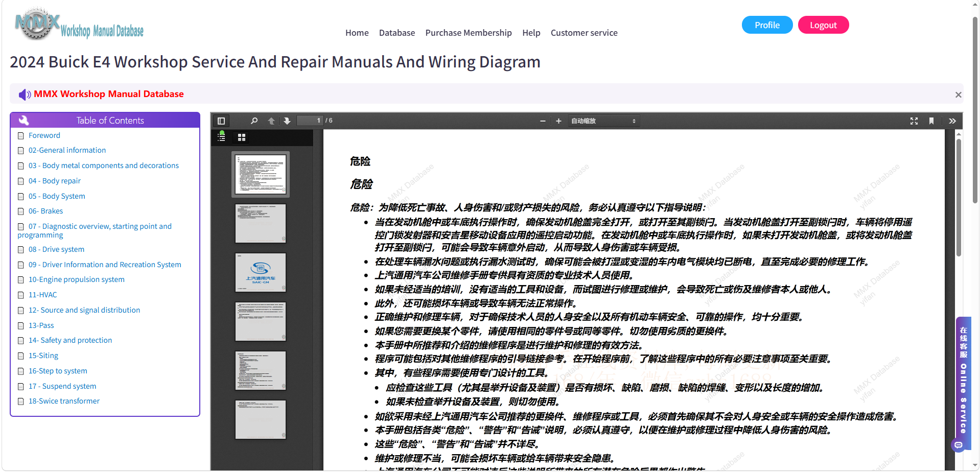Open 06- Brakes chapter
Screen dimensions: 980x472
46,211
